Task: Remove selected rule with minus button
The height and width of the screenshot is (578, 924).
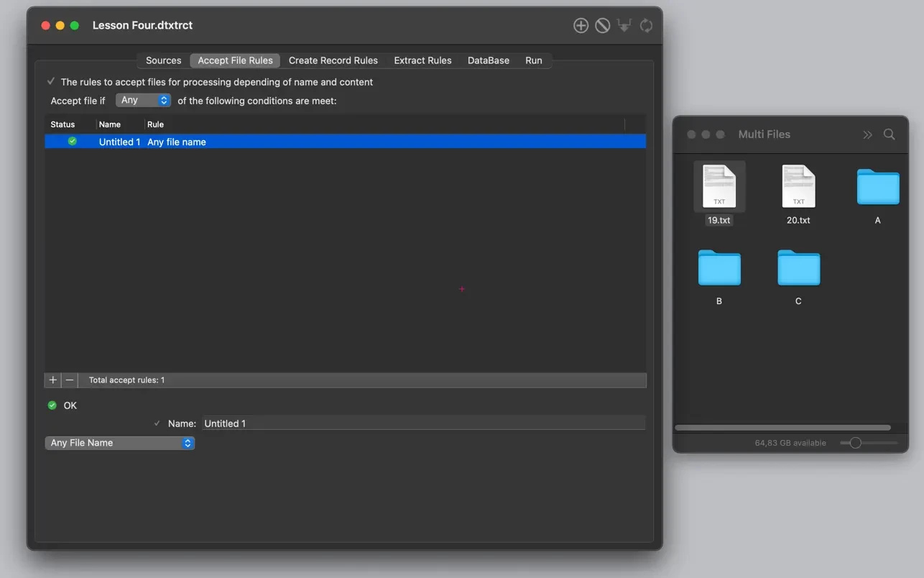Action: (x=70, y=380)
